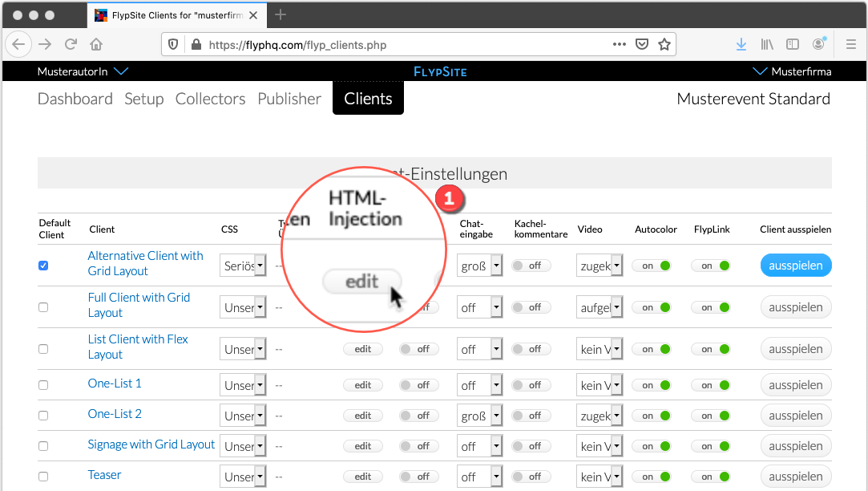The width and height of the screenshot is (868, 491).
Task: Open Alternative Client with Grid Layout link
Action: pyautogui.click(x=146, y=263)
